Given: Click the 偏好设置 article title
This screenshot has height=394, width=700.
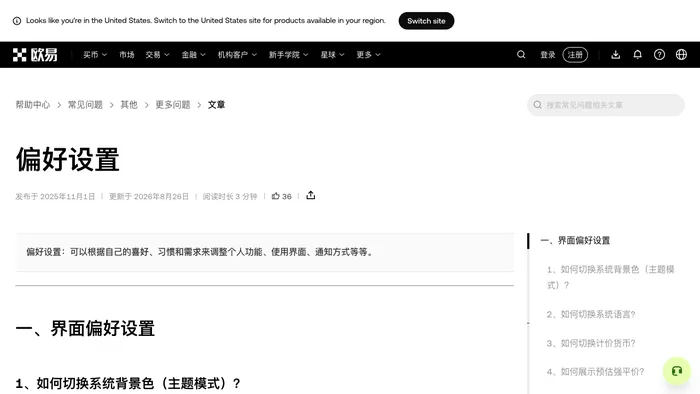Looking at the screenshot, I should coord(68,159).
